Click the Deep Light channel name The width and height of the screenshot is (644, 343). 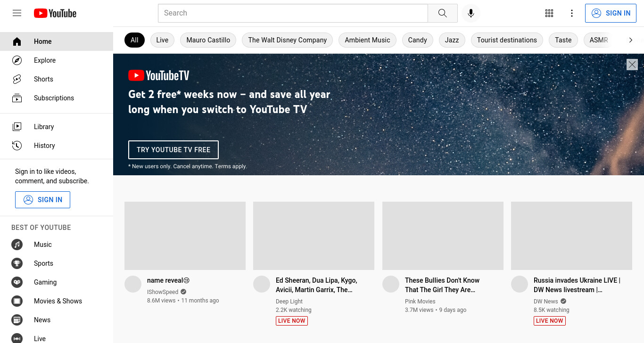coord(289,302)
